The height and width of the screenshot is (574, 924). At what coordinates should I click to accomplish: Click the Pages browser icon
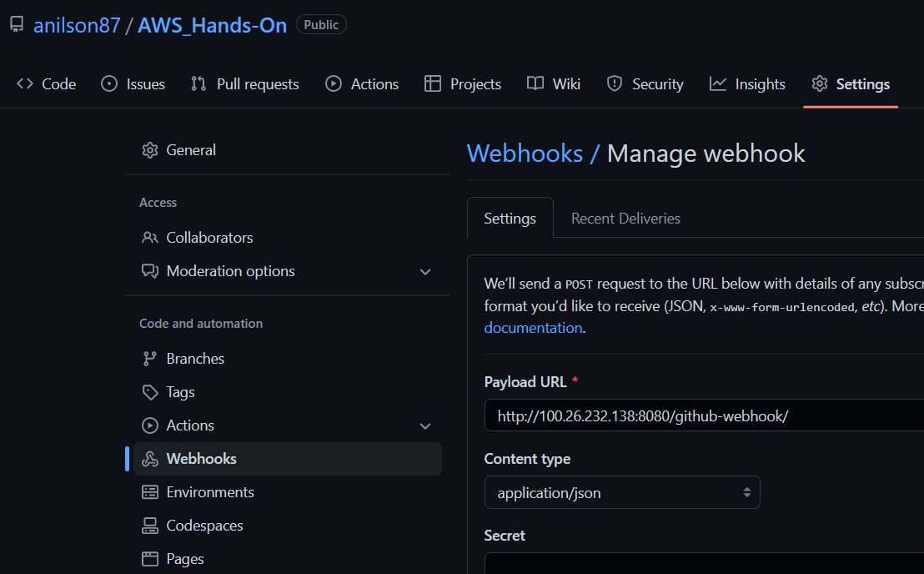click(150, 559)
